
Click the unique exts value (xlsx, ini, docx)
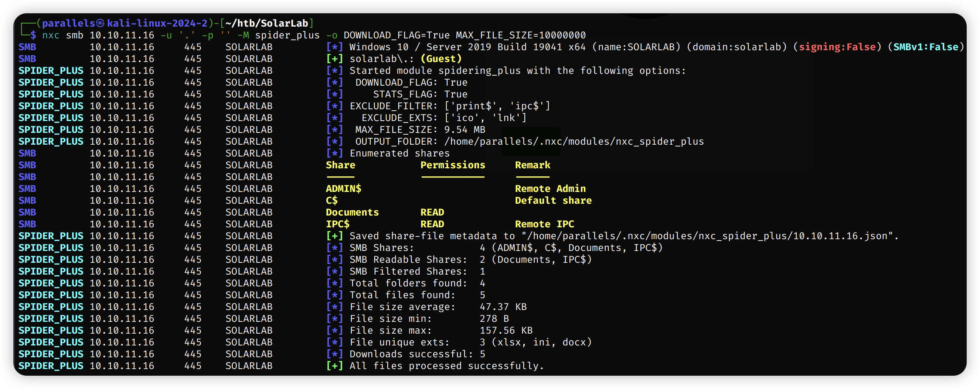tap(541, 342)
